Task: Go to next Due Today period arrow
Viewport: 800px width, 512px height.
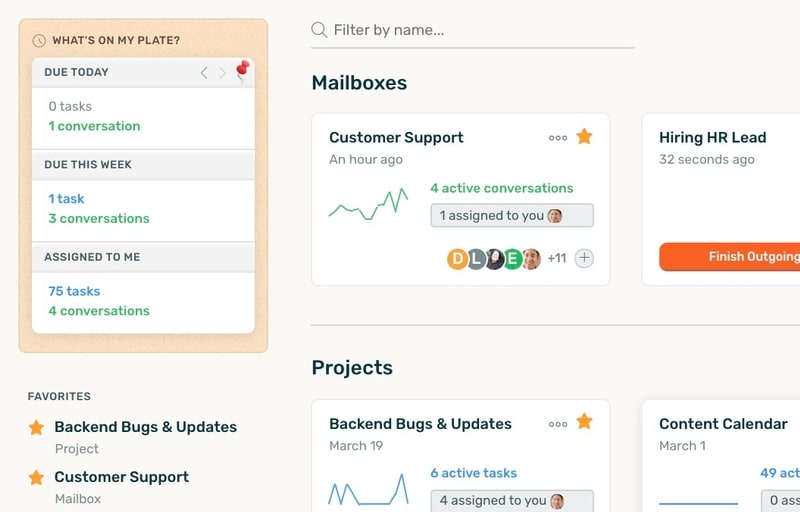Action: coord(222,73)
